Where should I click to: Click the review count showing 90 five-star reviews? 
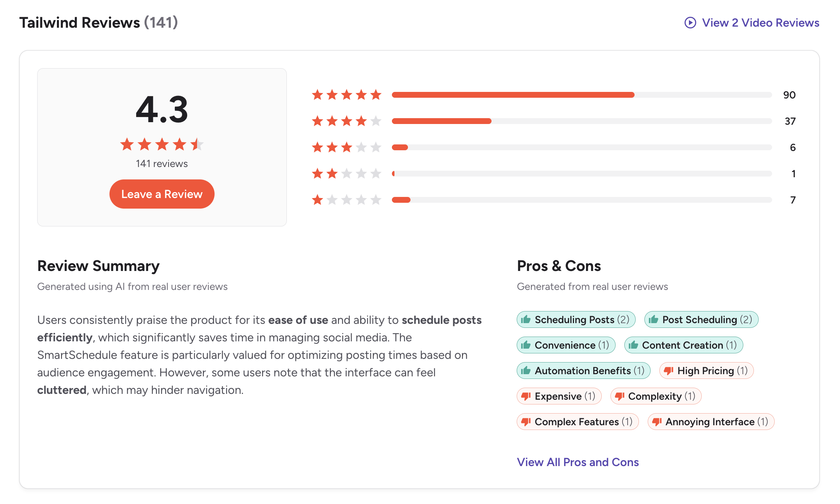click(789, 95)
